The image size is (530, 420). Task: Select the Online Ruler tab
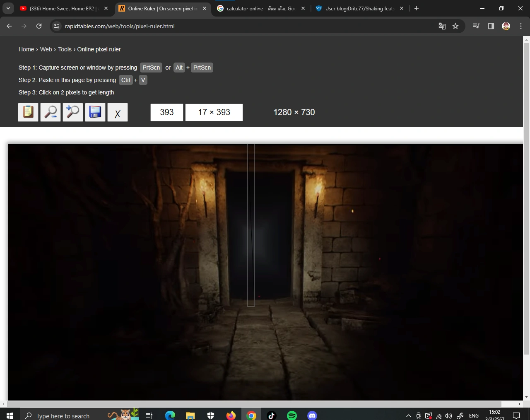pos(163,8)
